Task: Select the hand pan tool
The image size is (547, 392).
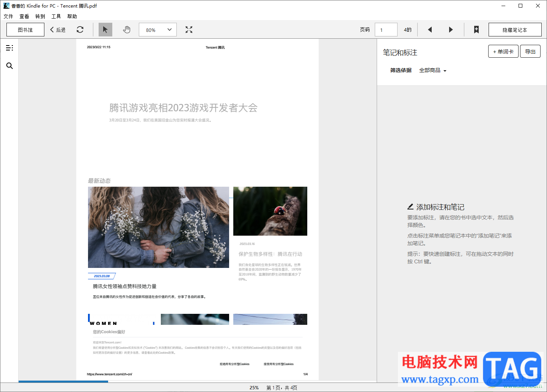Action: [127, 30]
